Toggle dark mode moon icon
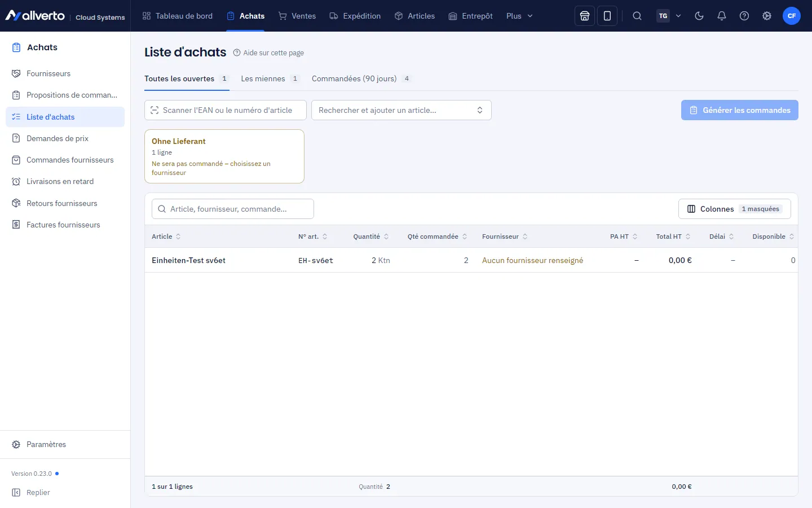Viewport: 812px width, 508px height. [699, 16]
